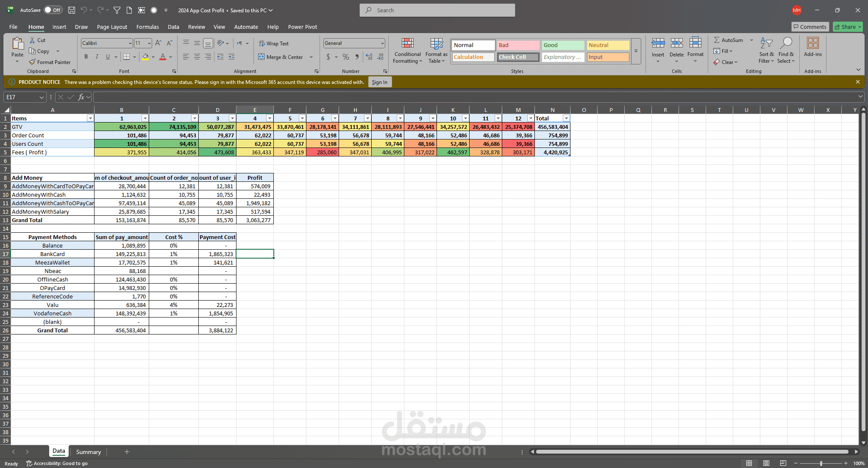Image resolution: width=868 pixels, height=468 pixels.
Task: Apply yellow Fill Color bucket
Action: click(145, 56)
